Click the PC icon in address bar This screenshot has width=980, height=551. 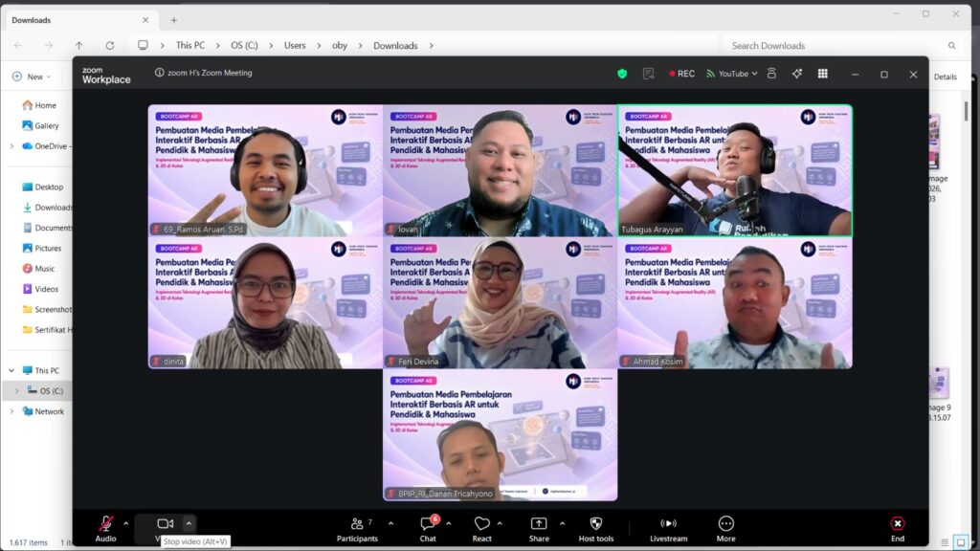tap(144, 46)
